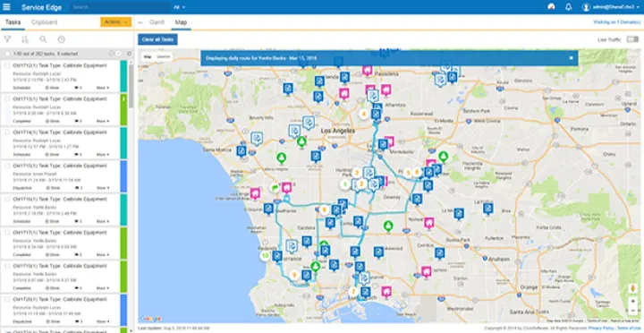Switch to the Clipboard tab
The image size is (644, 333).
point(45,22)
